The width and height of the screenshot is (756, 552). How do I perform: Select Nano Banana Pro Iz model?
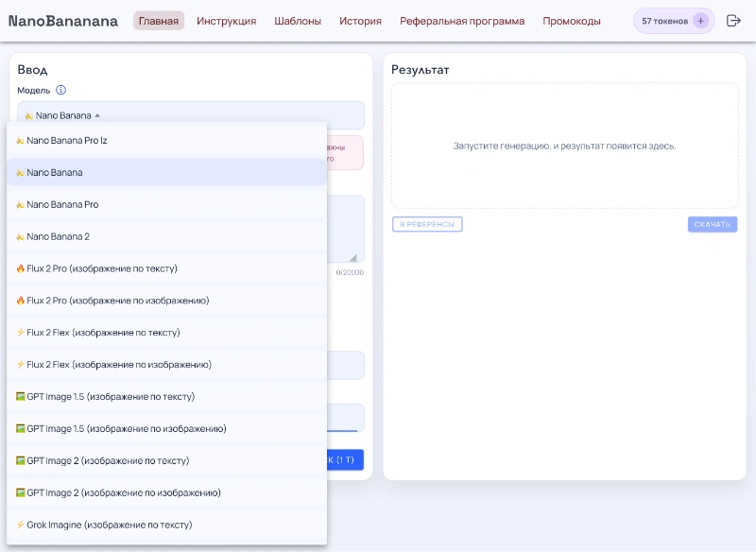pos(167,140)
